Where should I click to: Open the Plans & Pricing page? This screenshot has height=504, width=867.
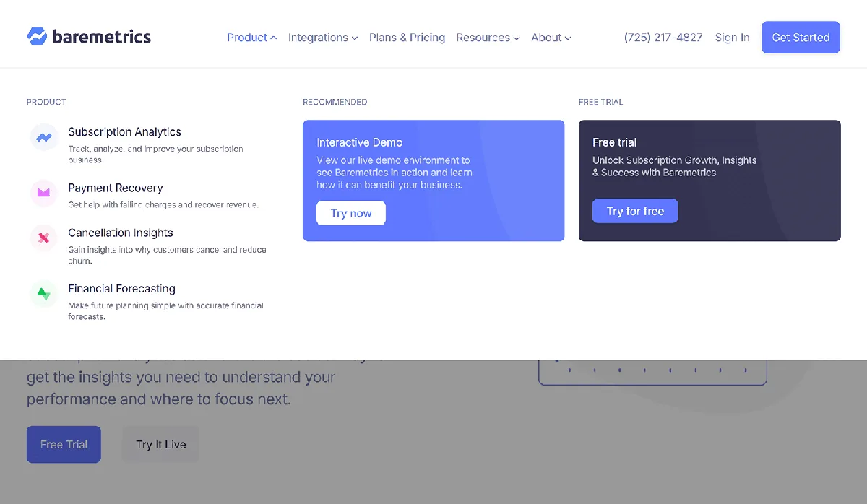click(407, 38)
